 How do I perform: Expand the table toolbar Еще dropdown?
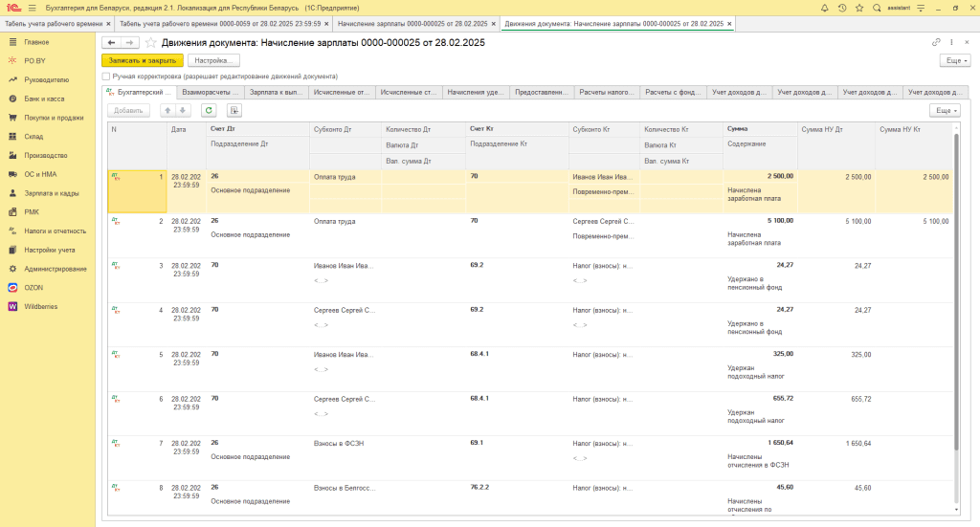coord(945,111)
